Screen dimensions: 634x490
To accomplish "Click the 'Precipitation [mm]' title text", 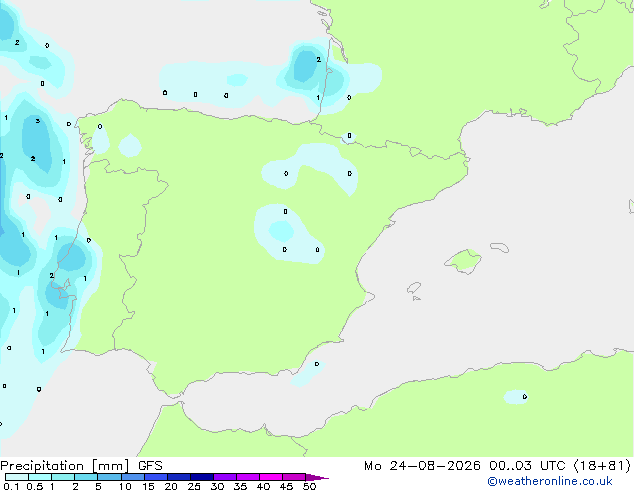I will coord(65,466).
